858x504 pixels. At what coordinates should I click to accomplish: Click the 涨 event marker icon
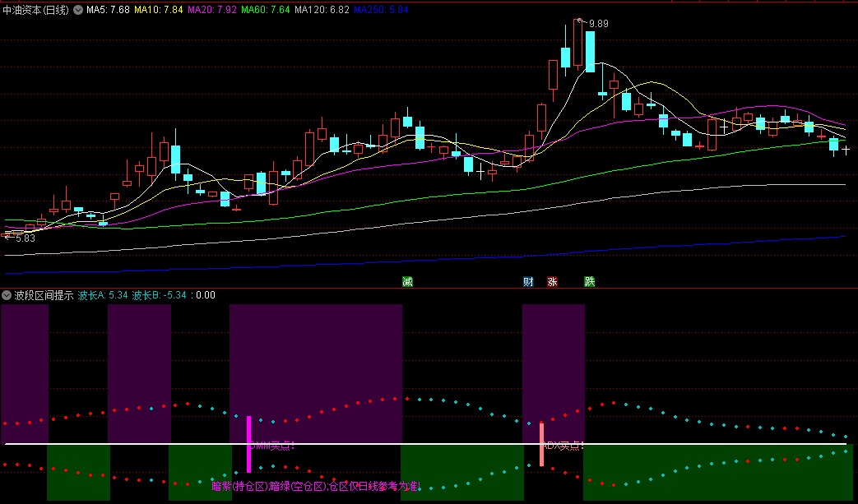pos(552,281)
